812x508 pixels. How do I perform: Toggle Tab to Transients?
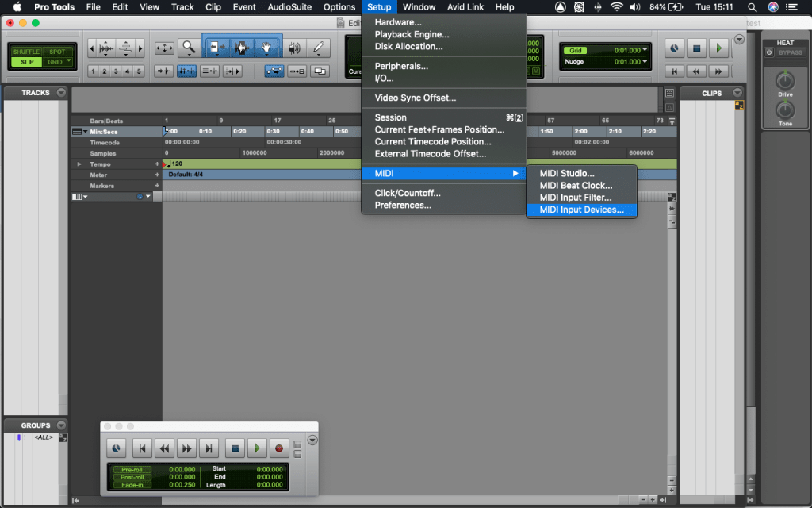tap(163, 71)
